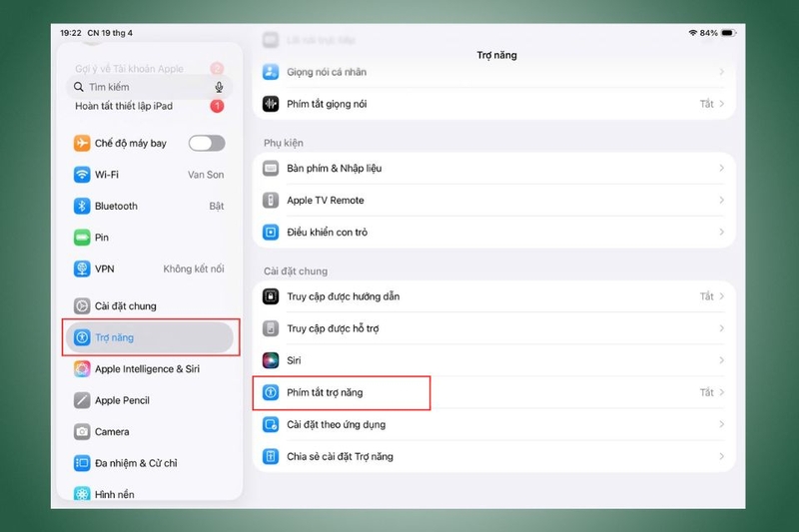Click Apple Intelligence & Siri icon
The image size is (799, 532).
(x=82, y=369)
